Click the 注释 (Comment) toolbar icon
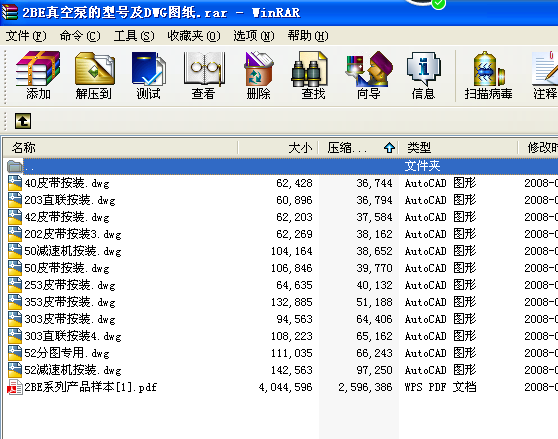Screen dimensions: 558x439 point(545,68)
